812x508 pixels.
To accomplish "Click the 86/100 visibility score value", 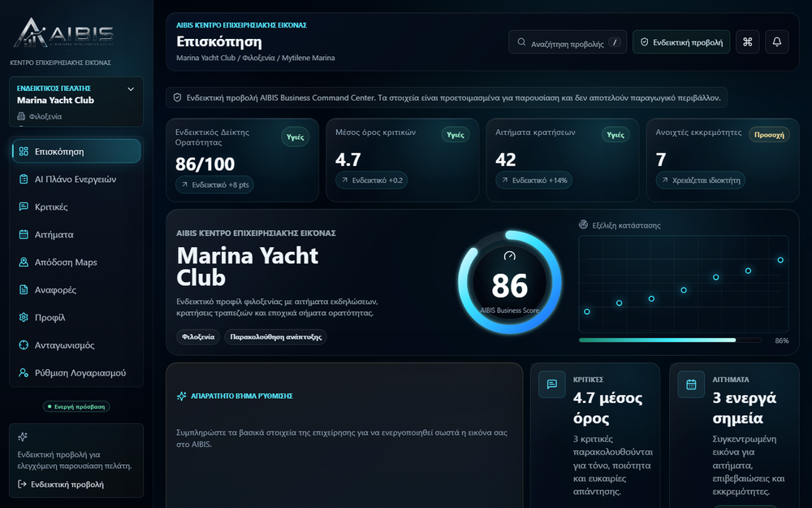I will 205,164.
